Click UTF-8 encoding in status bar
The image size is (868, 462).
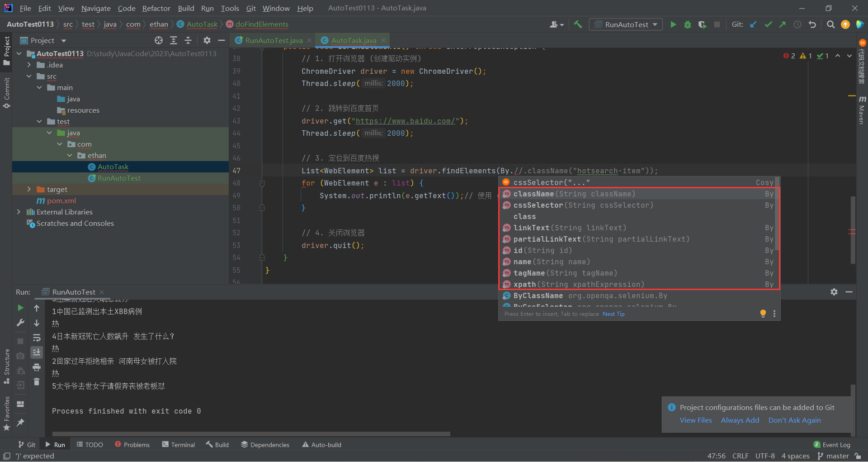[765, 456]
